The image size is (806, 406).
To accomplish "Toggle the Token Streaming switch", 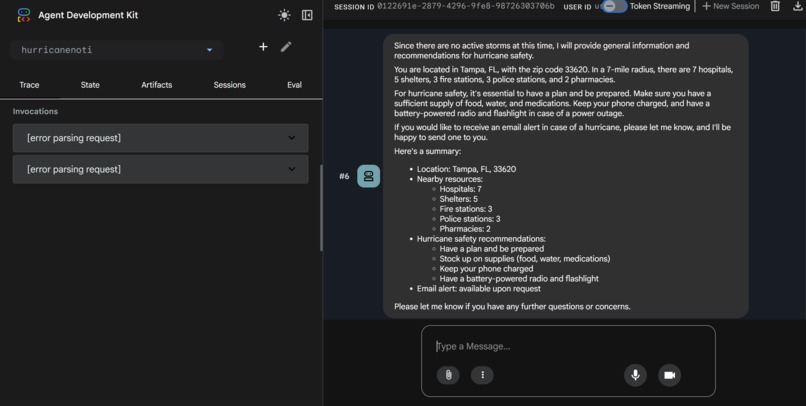I will click(x=614, y=6).
